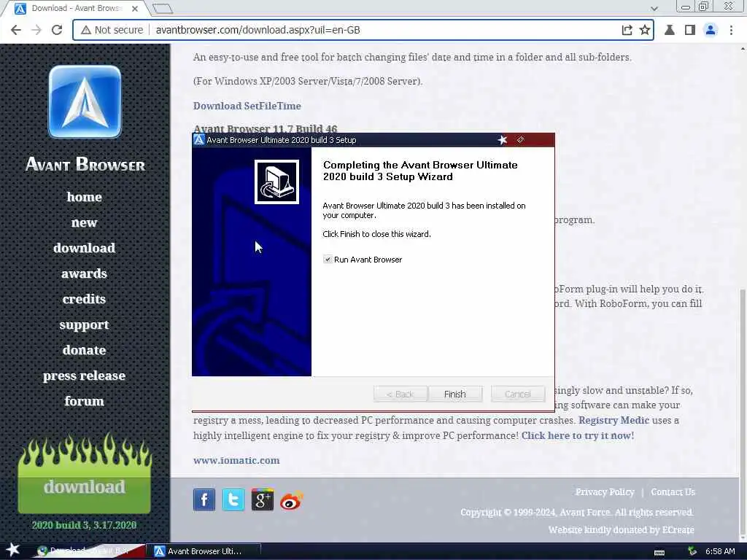747x560 pixels.
Task: Open the Contact Us footer link
Action: coord(673,492)
